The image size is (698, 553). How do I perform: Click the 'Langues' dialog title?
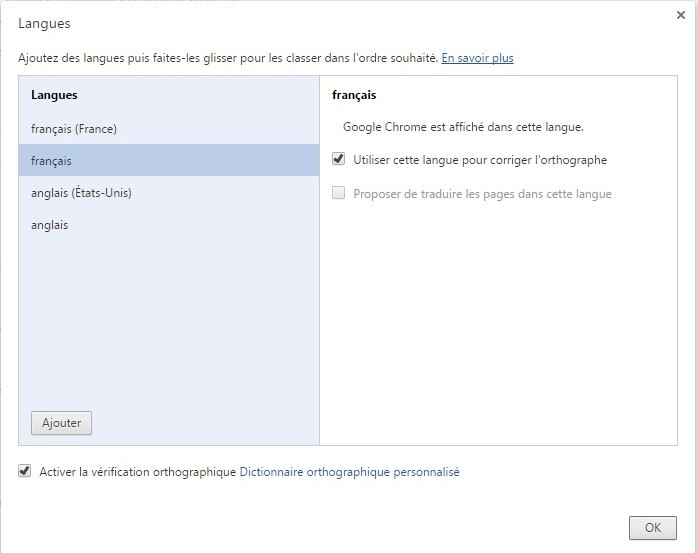44,22
